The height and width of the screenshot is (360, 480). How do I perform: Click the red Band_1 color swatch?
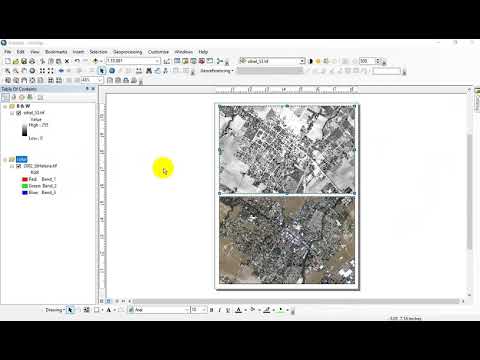coord(25,179)
